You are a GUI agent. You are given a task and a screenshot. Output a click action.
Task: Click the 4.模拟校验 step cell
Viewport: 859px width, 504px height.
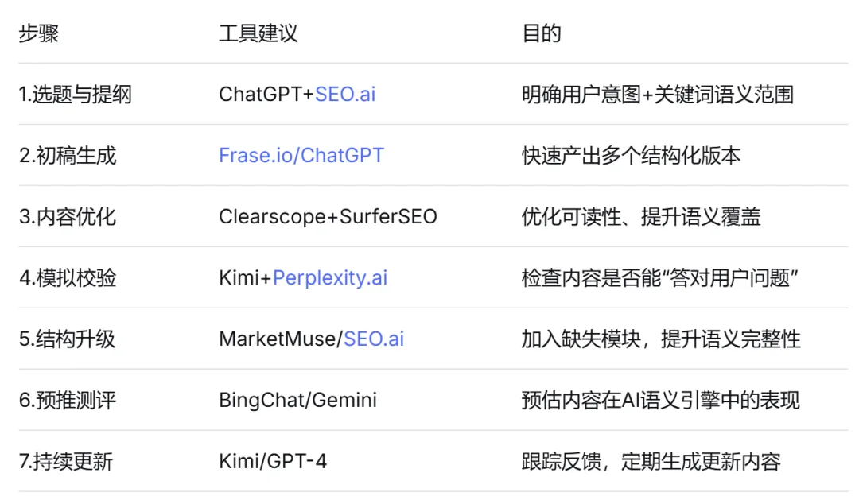[x=68, y=277]
